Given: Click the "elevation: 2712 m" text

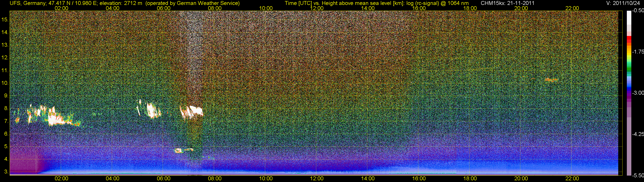Looking at the screenshot, I should click(x=121, y=3).
